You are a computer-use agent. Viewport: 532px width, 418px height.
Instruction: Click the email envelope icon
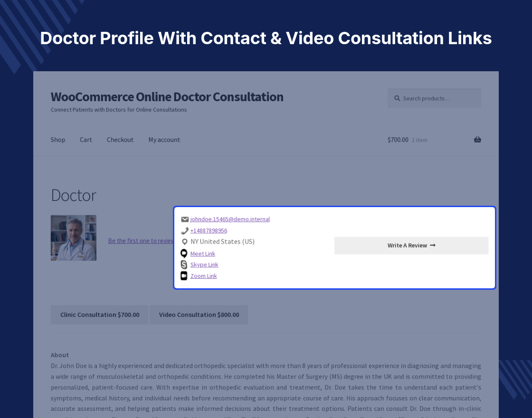point(185,219)
